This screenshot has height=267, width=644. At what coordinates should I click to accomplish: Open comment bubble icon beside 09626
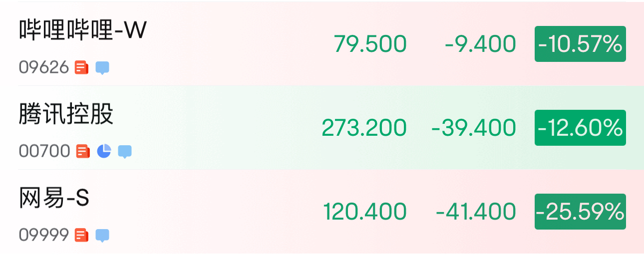[x=102, y=68]
